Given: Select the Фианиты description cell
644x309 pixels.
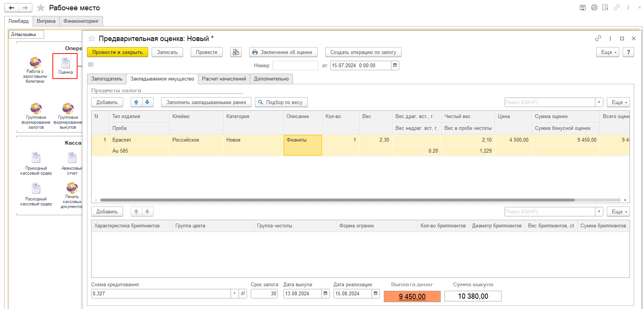Looking at the screenshot, I should click(x=303, y=145).
